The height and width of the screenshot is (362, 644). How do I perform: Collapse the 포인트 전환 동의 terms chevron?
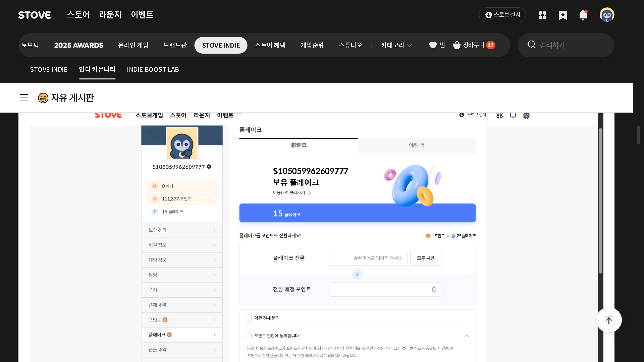pyautogui.click(x=467, y=336)
